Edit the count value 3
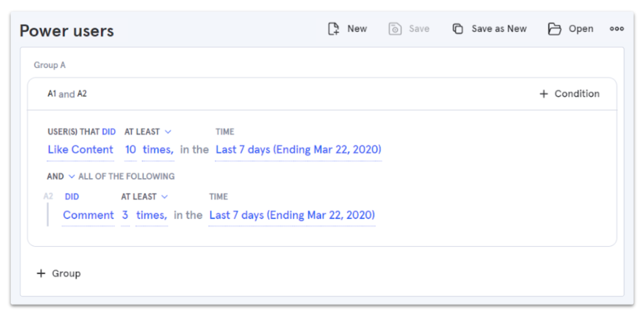 (x=125, y=215)
